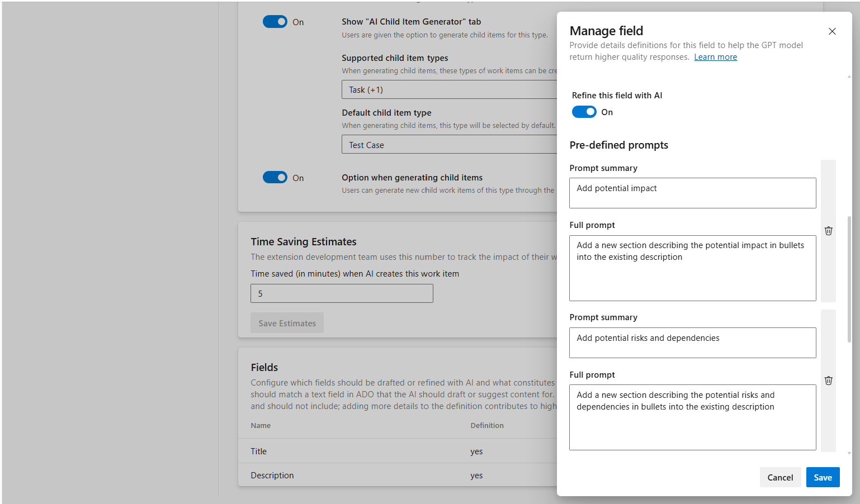Click the Save Estimates button
The image size is (860, 504).
point(287,323)
